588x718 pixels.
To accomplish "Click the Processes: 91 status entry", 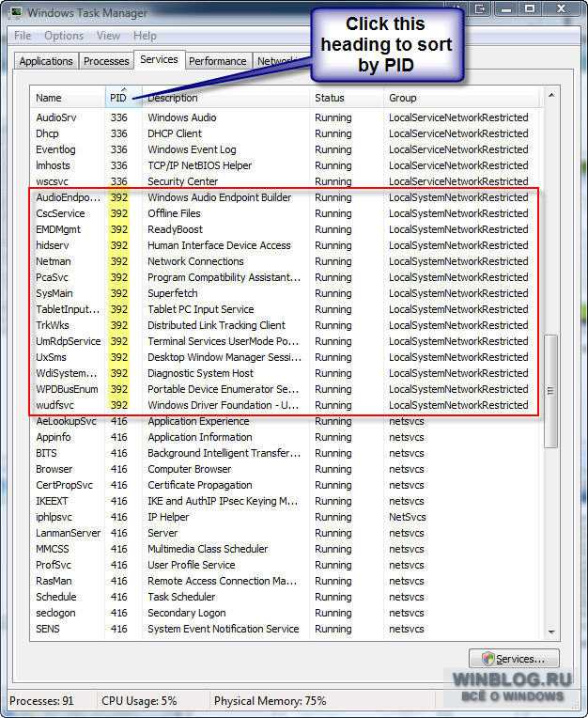I will click(x=41, y=701).
